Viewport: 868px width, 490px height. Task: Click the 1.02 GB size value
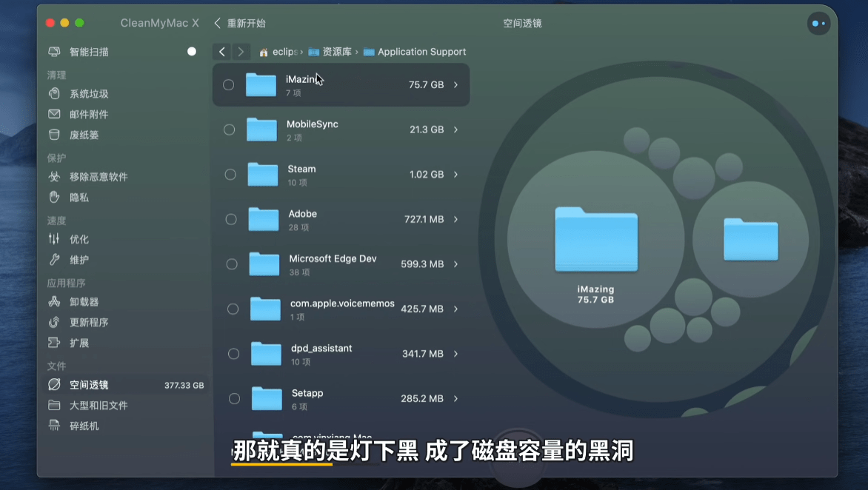[x=427, y=174]
